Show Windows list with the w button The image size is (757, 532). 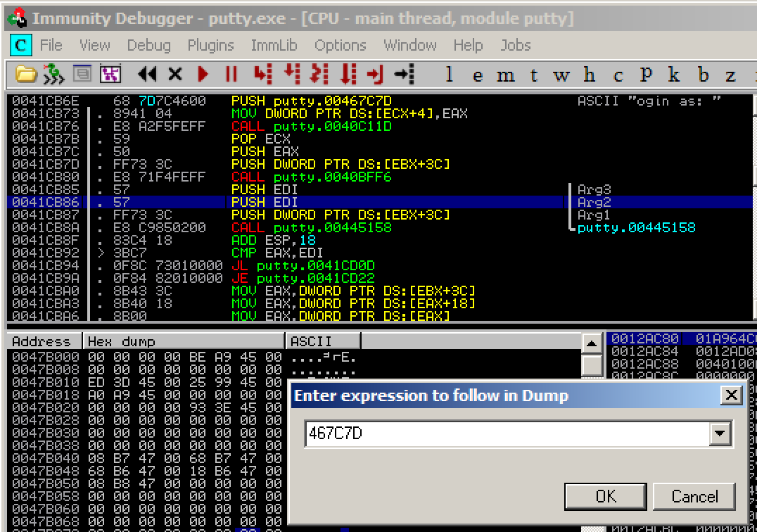[x=561, y=76]
